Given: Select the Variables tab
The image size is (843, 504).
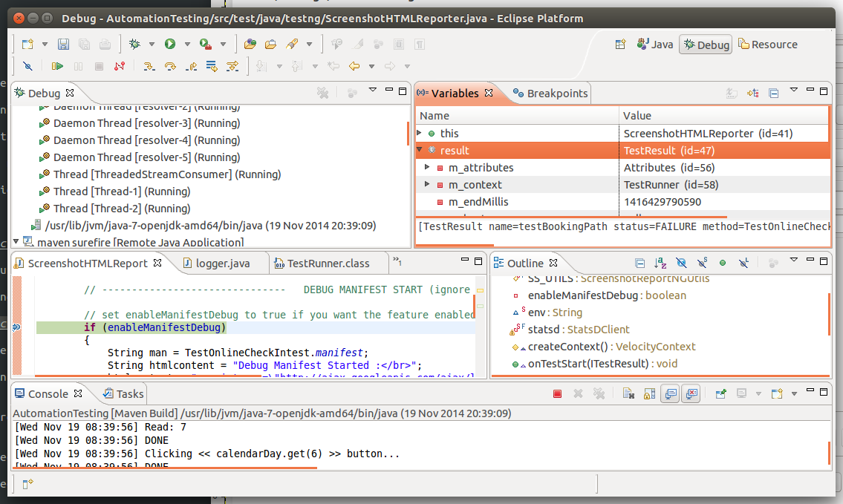Looking at the screenshot, I should 455,93.
